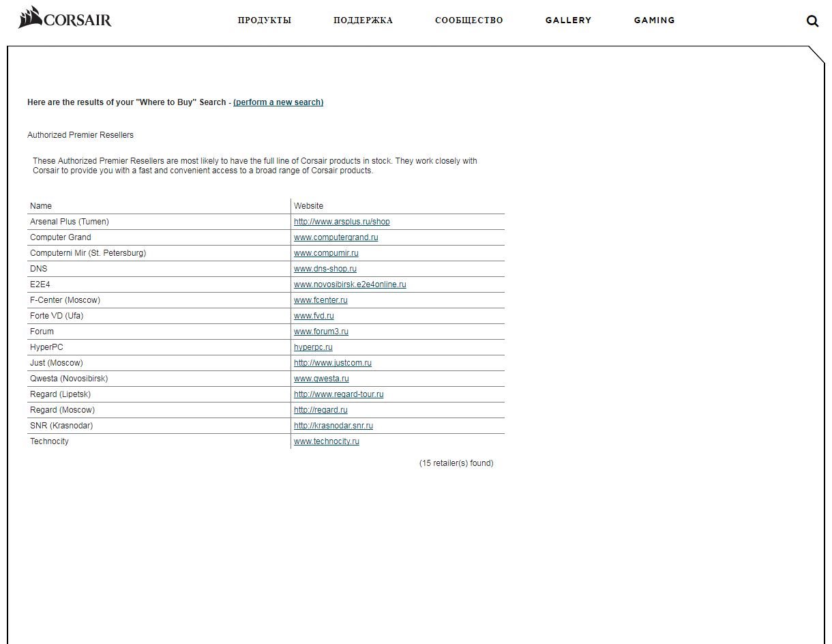832x644 pixels.
Task: Select the F-Center (Moscow) name cell
Action: [x=159, y=300]
